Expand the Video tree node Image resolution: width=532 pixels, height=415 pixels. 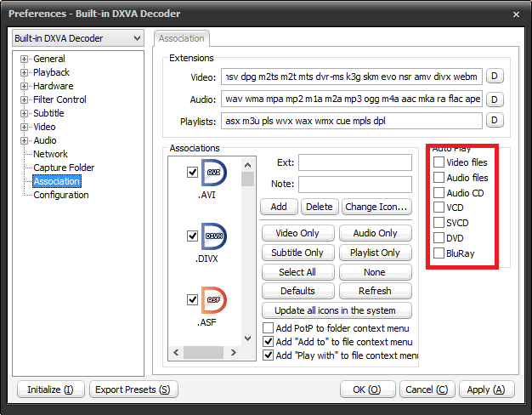click(24, 127)
